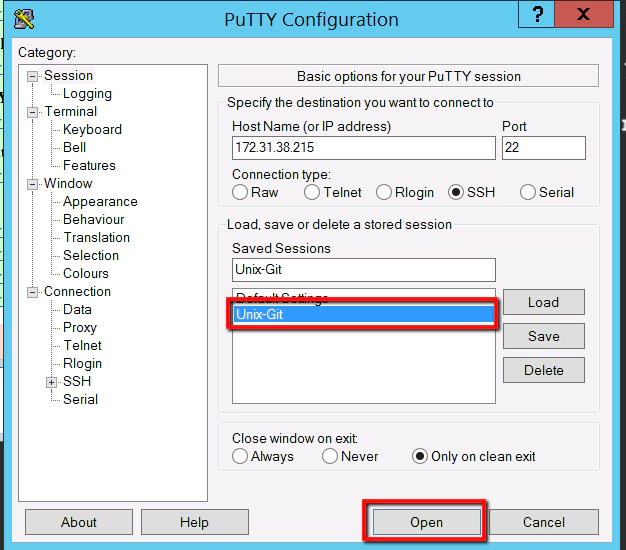Collapse the Connection tree node
626x550 pixels.
[x=32, y=292]
